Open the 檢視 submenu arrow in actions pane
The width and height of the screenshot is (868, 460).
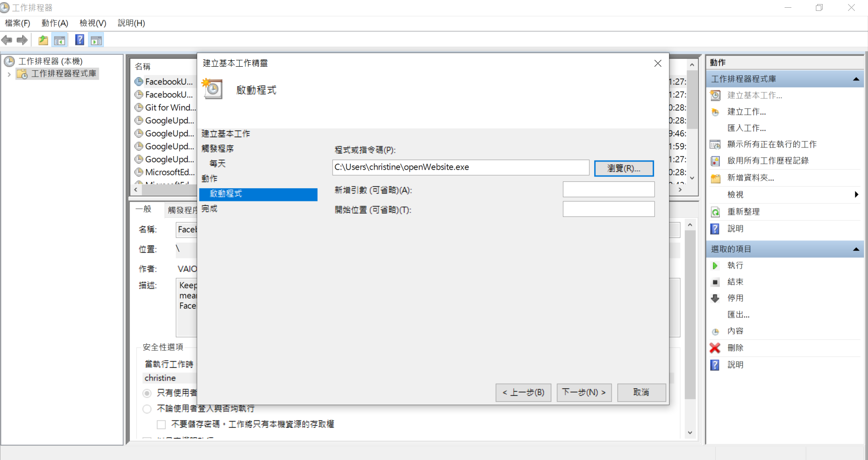(x=856, y=195)
